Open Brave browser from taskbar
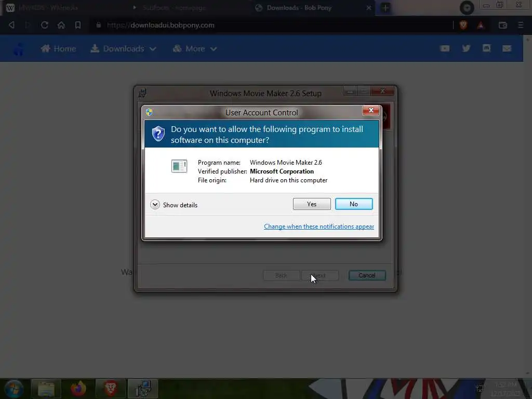 [111, 389]
